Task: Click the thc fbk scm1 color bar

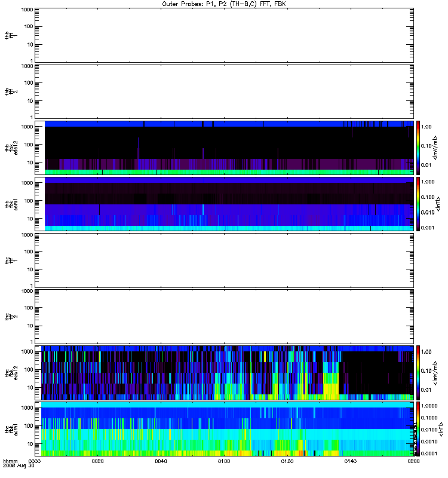Action: click(418, 429)
